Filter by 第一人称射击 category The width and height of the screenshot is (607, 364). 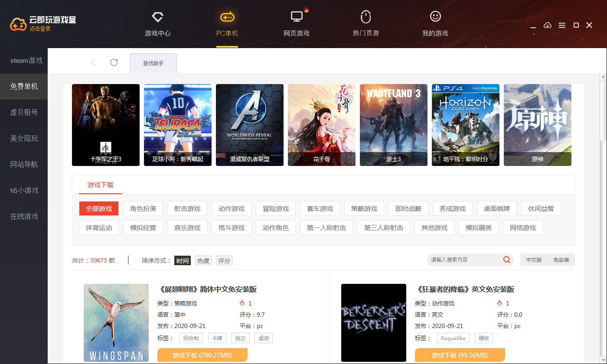(326, 227)
